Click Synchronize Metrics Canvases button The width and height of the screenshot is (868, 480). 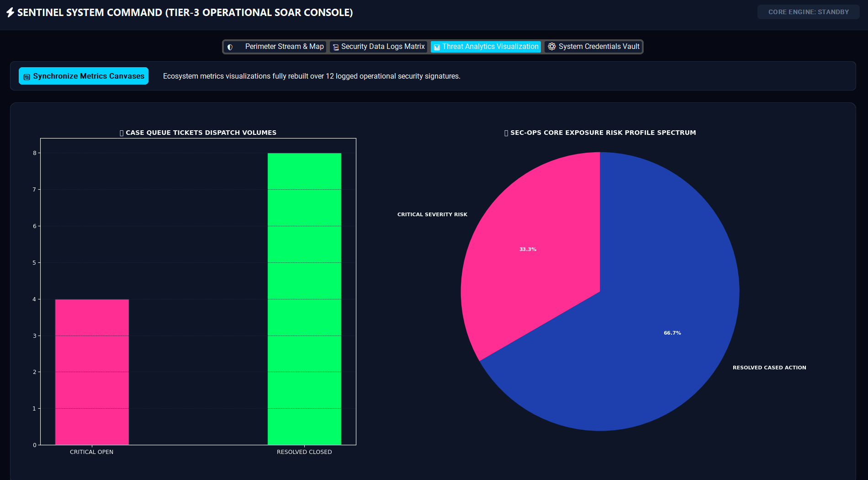(x=84, y=76)
